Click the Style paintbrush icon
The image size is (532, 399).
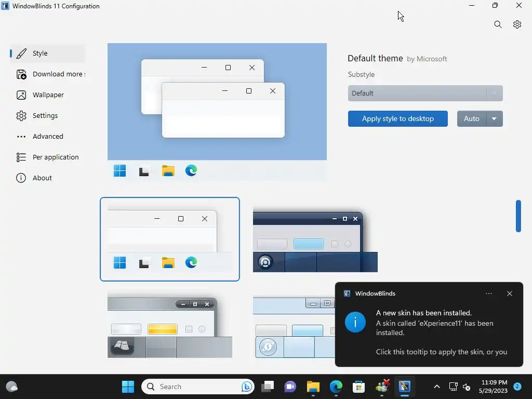point(21,54)
